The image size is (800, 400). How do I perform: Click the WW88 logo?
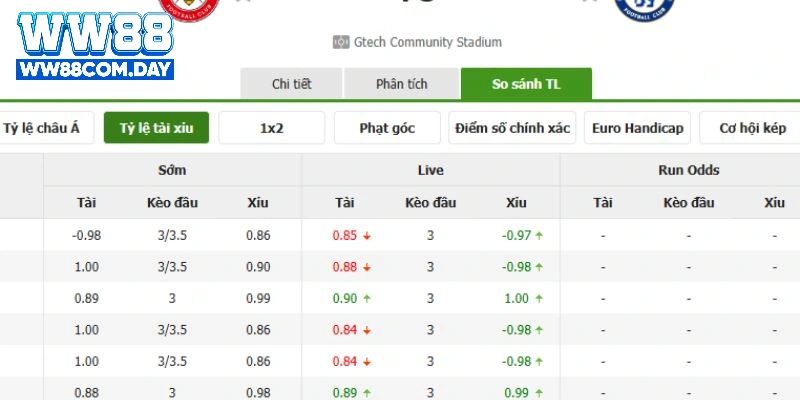[94, 35]
